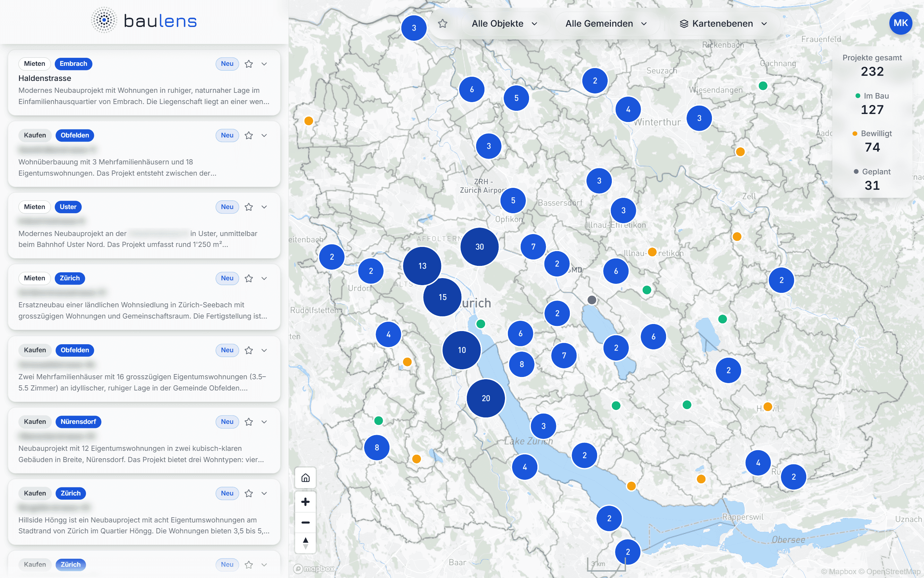924x578 pixels.
Task: Star the Obfelden Wohnüberbauung listing
Action: (x=249, y=135)
